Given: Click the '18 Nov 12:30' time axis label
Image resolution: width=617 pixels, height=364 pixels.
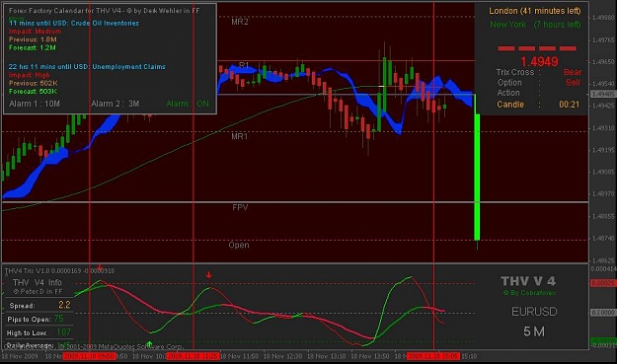Looking at the screenshot, I should (x=282, y=356).
